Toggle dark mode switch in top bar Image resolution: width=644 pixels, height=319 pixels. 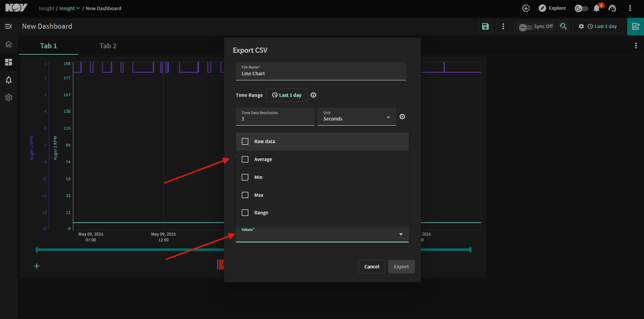581,8
